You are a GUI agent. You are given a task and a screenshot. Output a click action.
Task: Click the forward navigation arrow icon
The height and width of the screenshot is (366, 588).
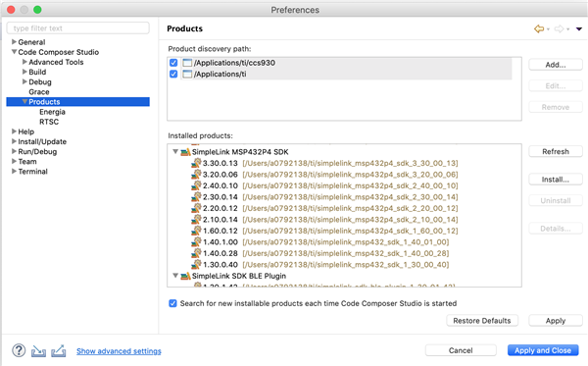559,28
